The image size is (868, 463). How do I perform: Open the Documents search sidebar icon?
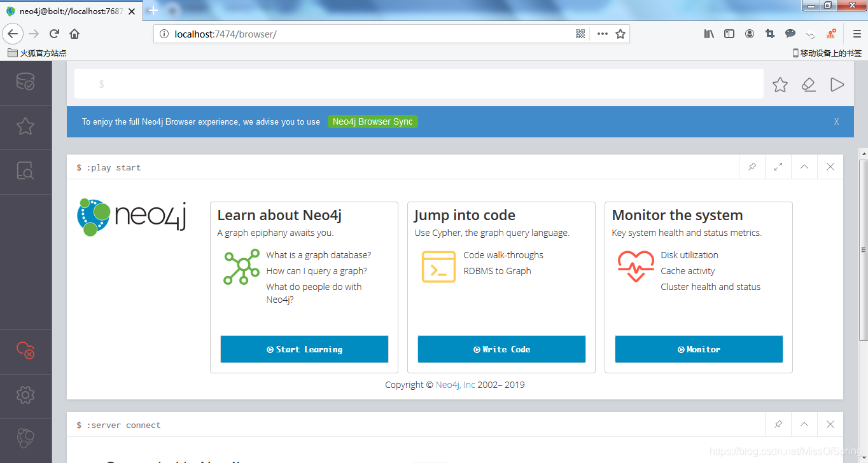coord(25,170)
